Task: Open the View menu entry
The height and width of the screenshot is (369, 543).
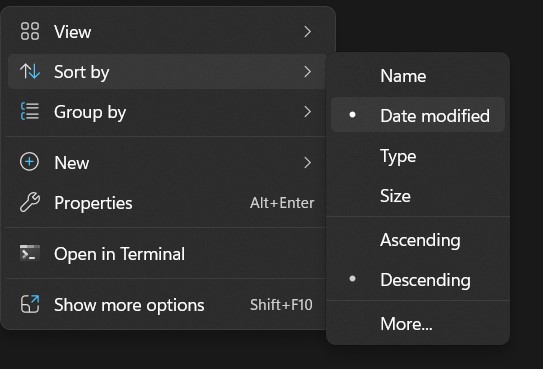Action: pos(167,32)
